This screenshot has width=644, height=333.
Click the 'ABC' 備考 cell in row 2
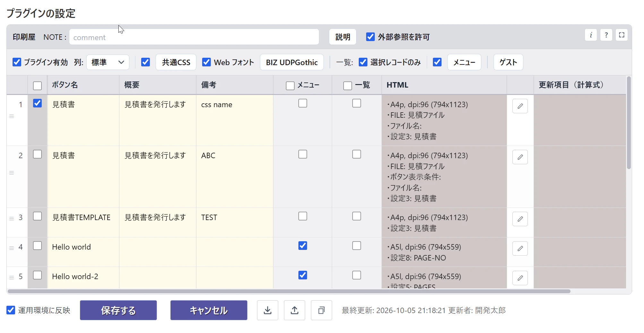[235, 176]
